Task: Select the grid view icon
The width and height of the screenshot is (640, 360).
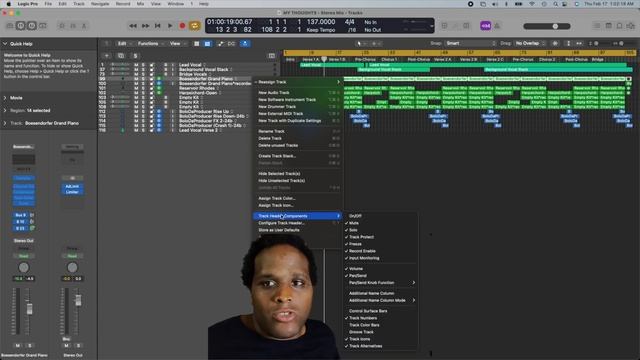Action: 196,44
